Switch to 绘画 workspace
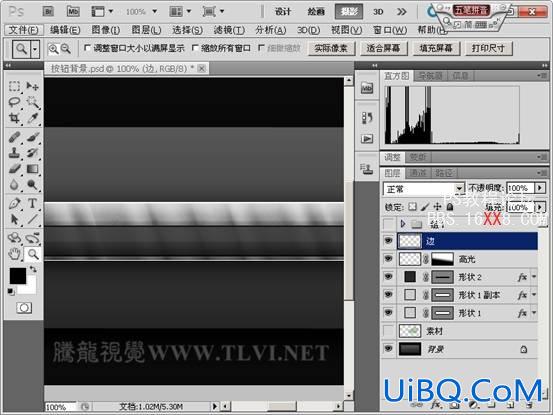 pos(316,12)
